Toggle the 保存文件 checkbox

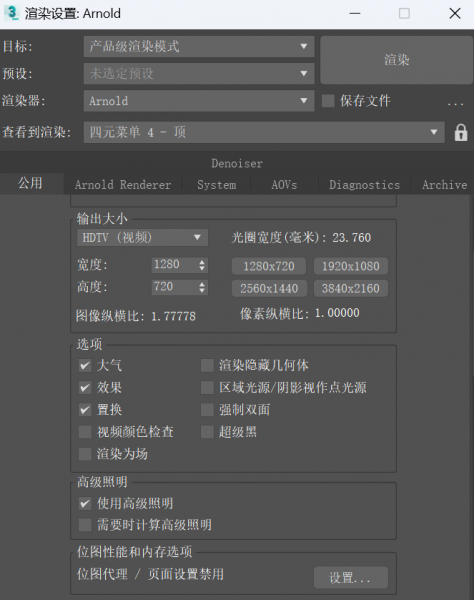click(328, 101)
